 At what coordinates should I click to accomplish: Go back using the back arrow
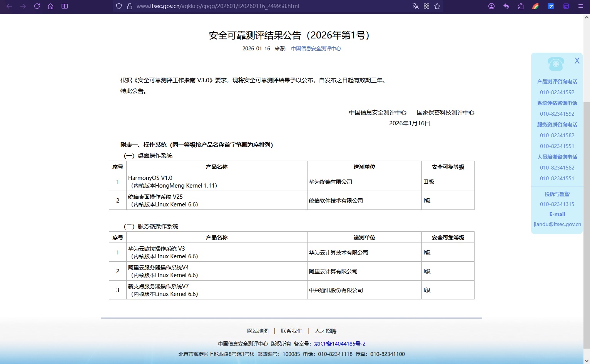[x=9, y=6]
